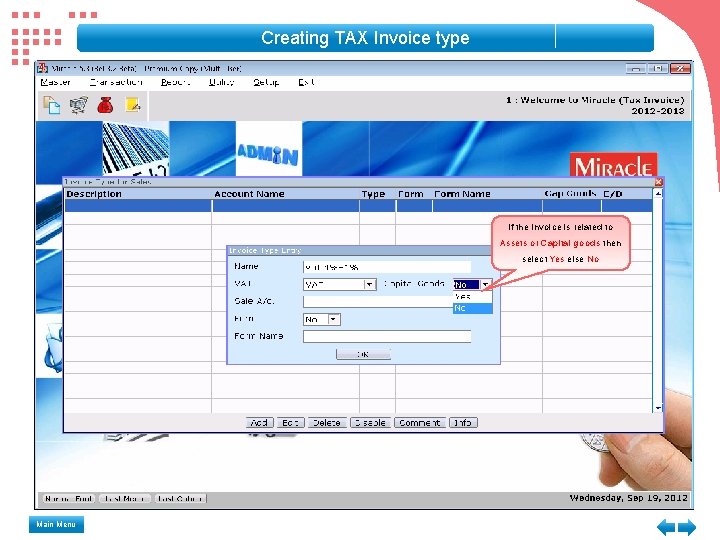
Task: Open the yellow note toolbar icon
Action: point(133,105)
